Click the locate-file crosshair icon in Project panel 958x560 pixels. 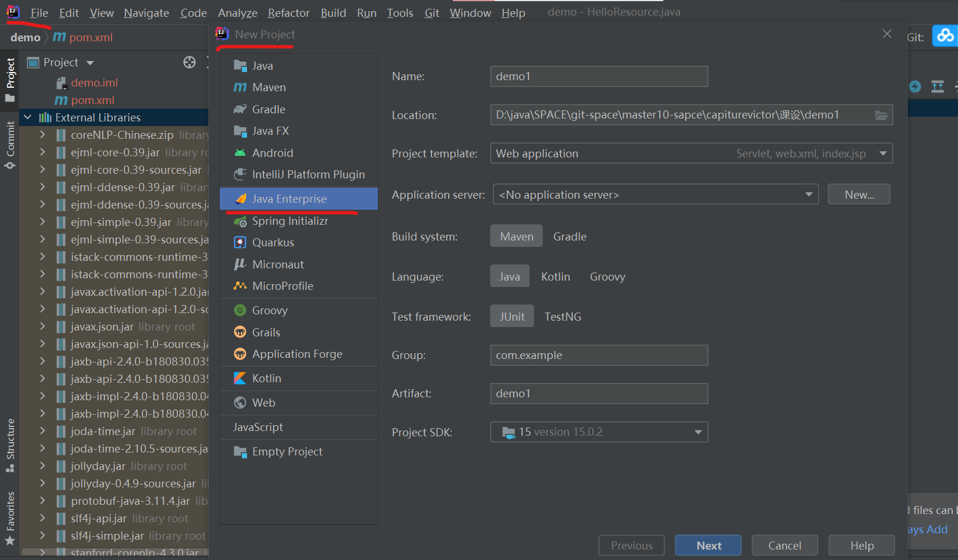pos(190,62)
